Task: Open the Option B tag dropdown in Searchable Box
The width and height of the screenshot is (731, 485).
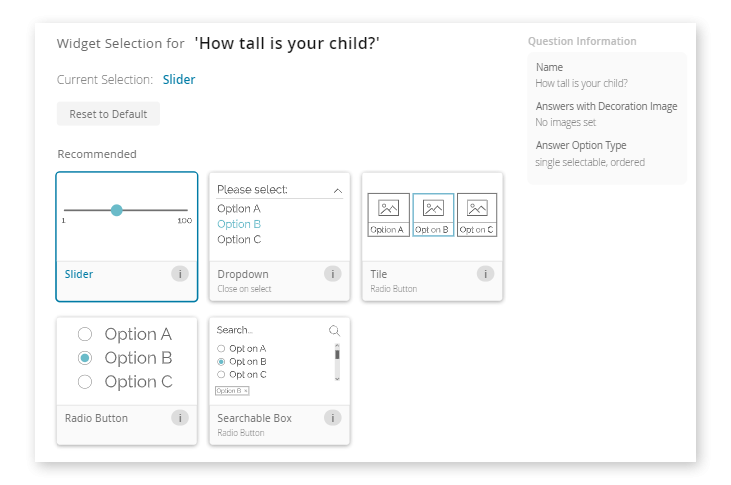Action: point(232,390)
